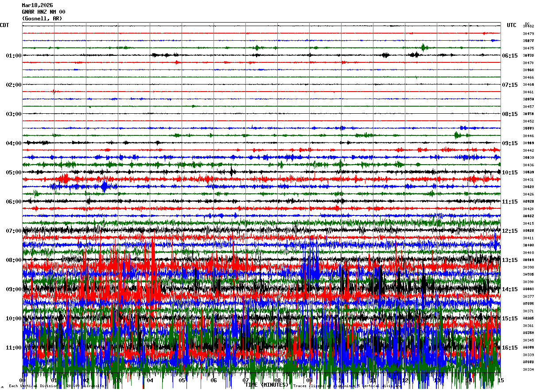The width and height of the screenshot is (536, 392).
Task: Click the DC offset value "30420"
Action: click(528, 209)
